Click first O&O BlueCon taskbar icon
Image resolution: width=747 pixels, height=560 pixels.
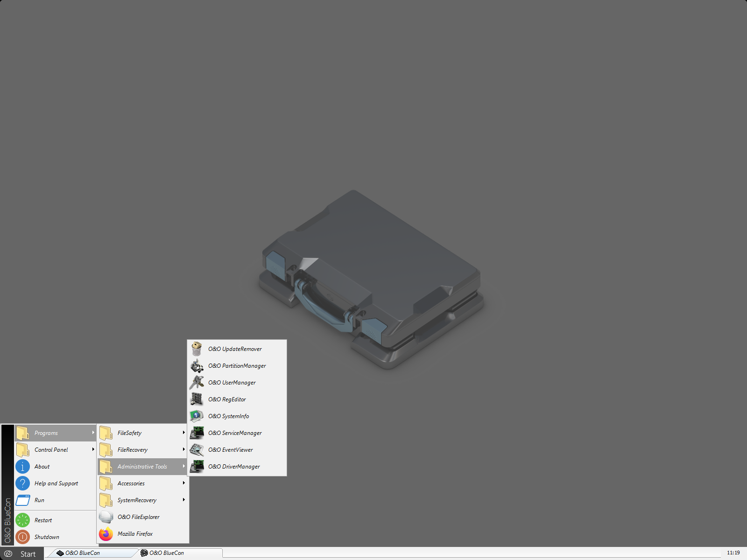[x=60, y=553]
